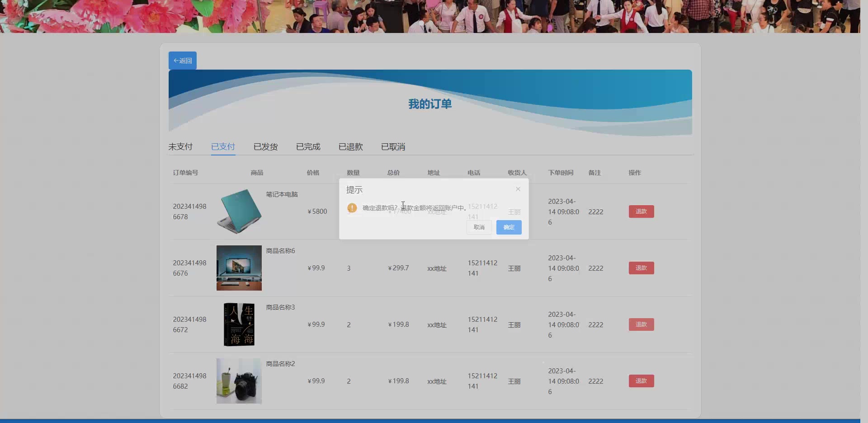Viewport: 868px width, 423px height.
Task: Click the xx地址 cell of 商品名称6
Action: tap(437, 268)
